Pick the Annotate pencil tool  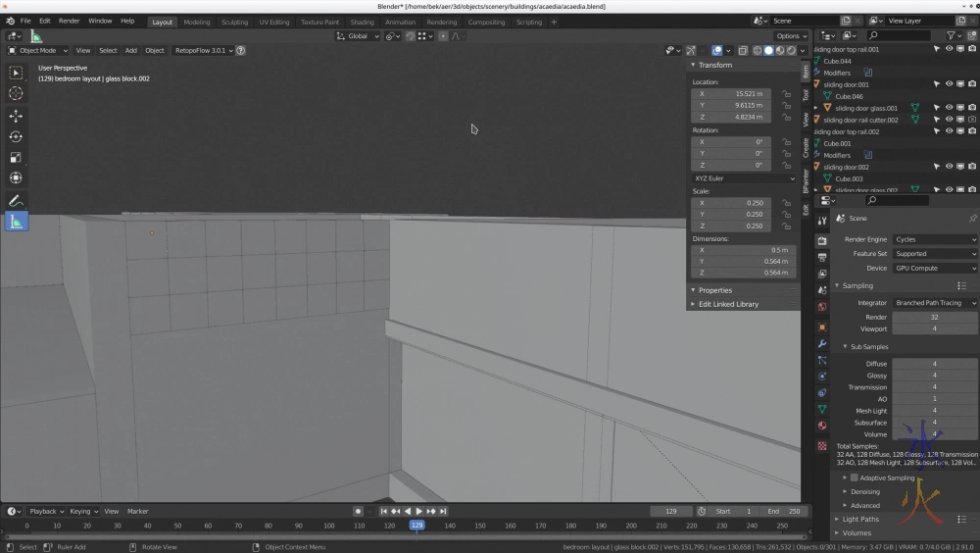(x=16, y=200)
